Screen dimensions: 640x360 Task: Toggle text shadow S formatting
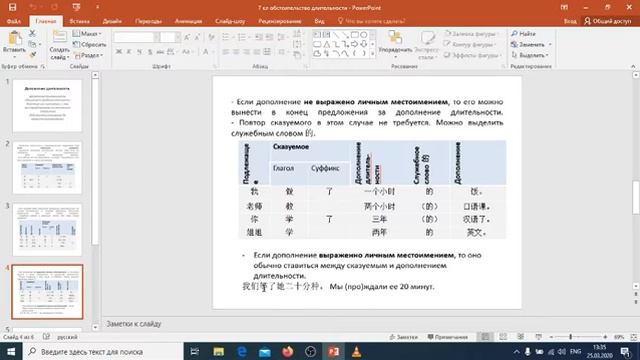(150, 52)
